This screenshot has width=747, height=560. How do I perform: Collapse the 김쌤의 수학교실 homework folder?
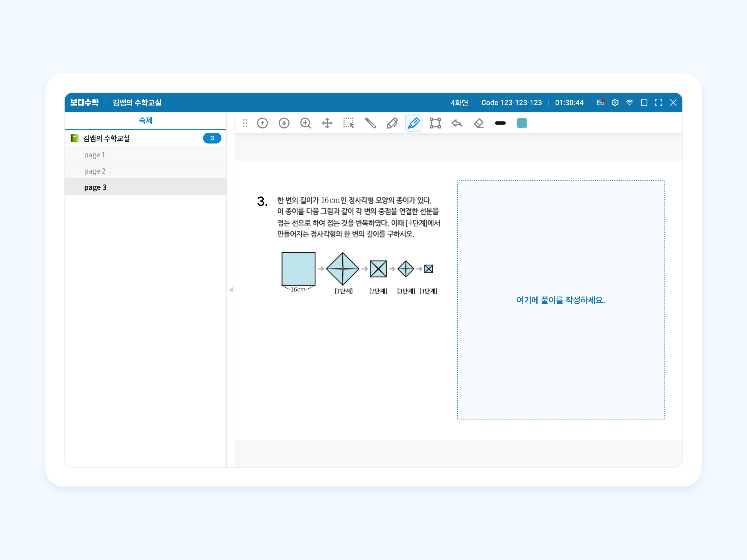click(145, 138)
